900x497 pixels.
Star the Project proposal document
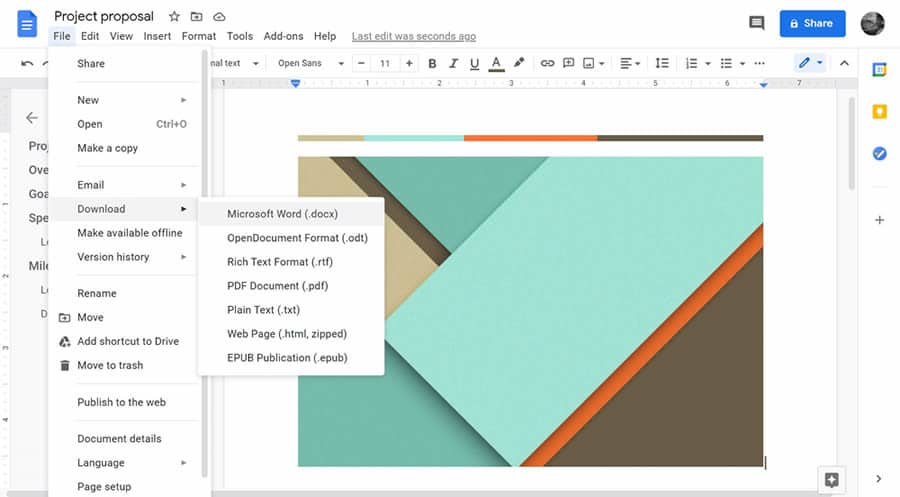pyautogui.click(x=174, y=17)
